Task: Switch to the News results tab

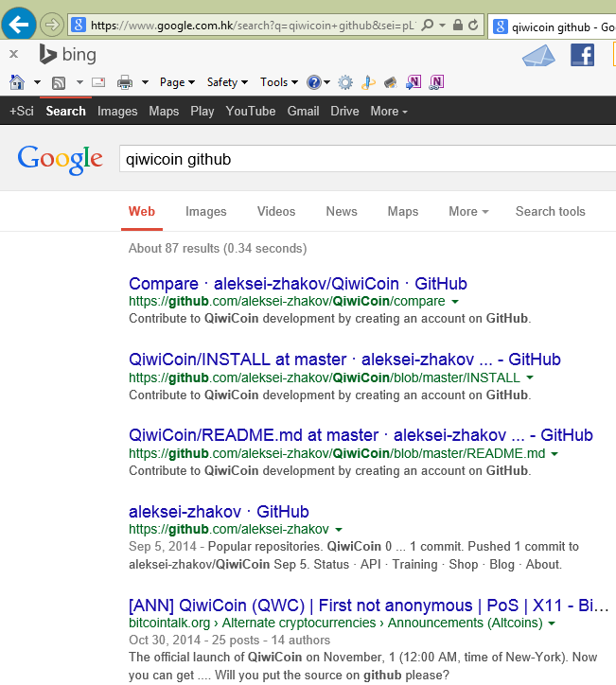Action: 342,211
